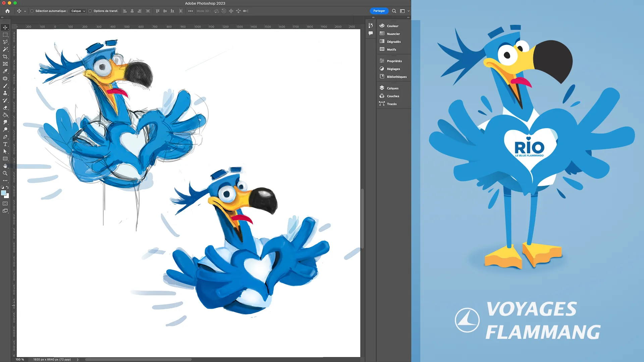Image resolution: width=644 pixels, height=362 pixels.
Task: Select the Brush tool
Action: [x=5, y=86]
